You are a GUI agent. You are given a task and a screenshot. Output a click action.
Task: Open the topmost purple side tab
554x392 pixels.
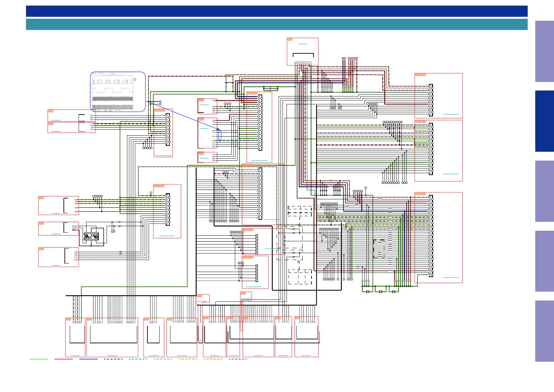[x=544, y=51]
